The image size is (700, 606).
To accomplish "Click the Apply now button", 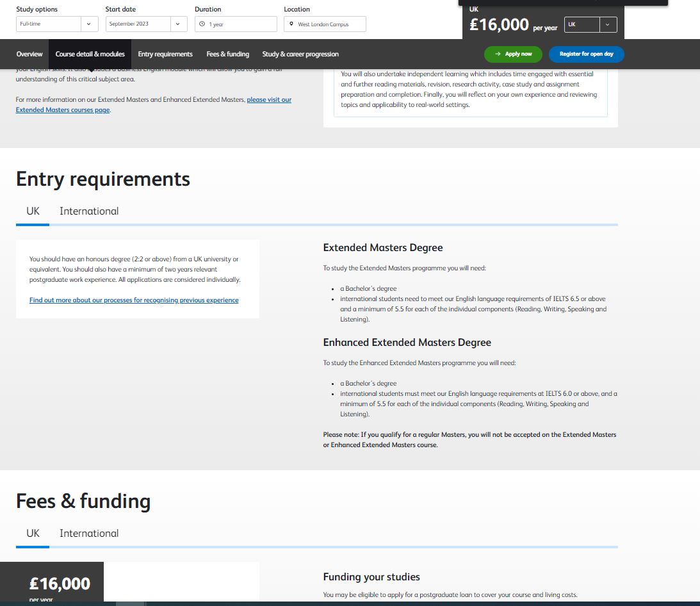I will (x=513, y=54).
